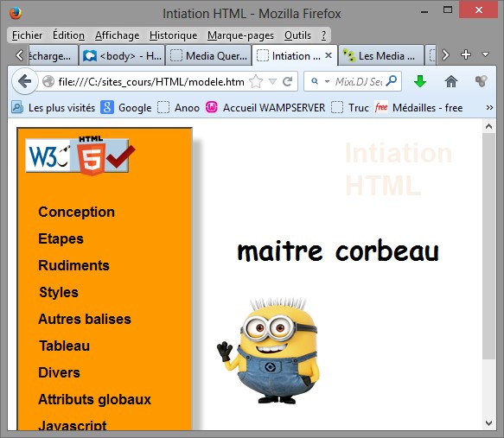Go back with the back arrow button
Screen dimensions: 504x438
coord(24,81)
